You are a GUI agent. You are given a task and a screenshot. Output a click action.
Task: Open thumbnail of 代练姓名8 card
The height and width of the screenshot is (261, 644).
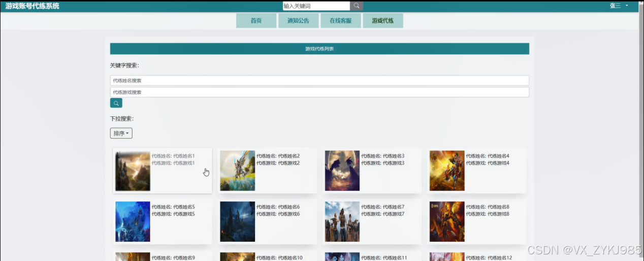(447, 221)
